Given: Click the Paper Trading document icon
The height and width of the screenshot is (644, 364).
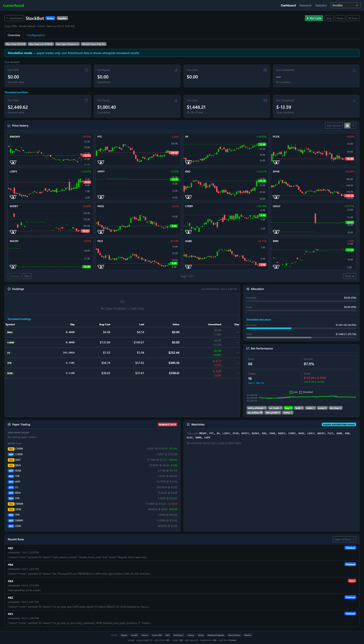Looking at the screenshot, I should [9, 425].
